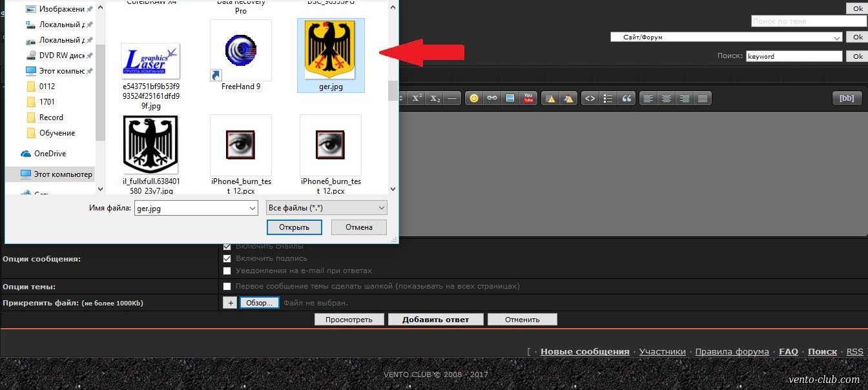Insert a bulleted list
This screenshot has height=390, width=868.
coord(607,98)
